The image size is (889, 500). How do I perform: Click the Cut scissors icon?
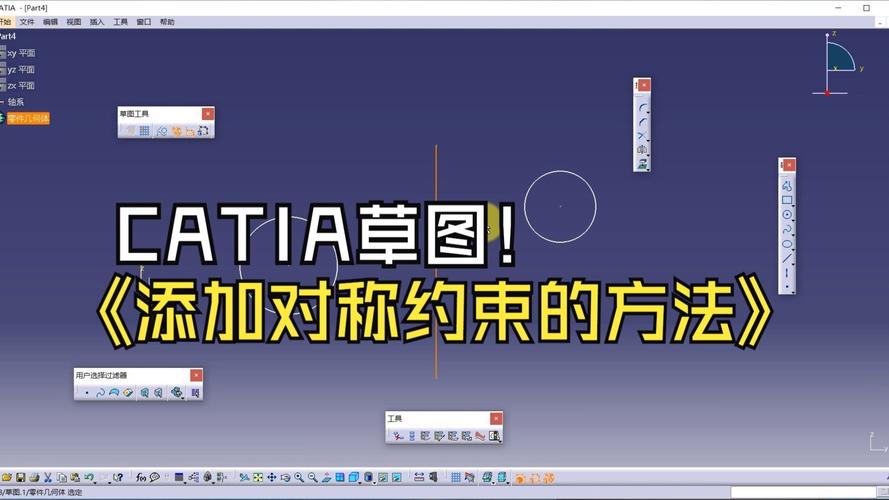point(48,477)
